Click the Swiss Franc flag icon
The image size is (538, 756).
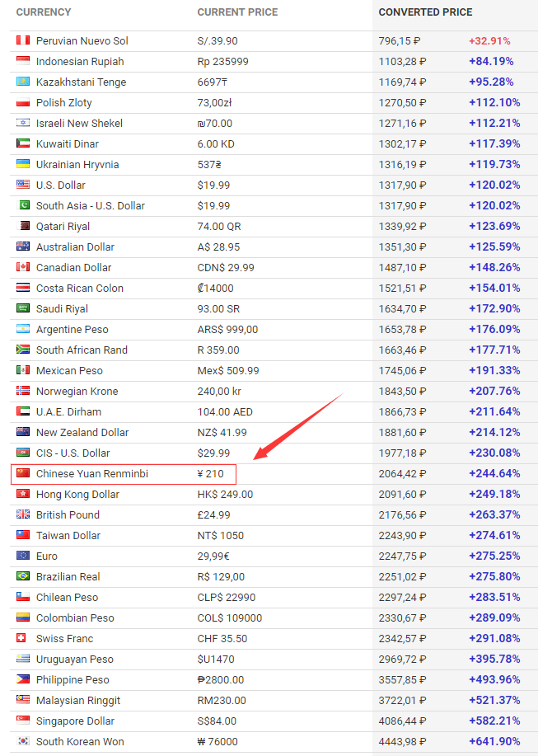(x=23, y=638)
